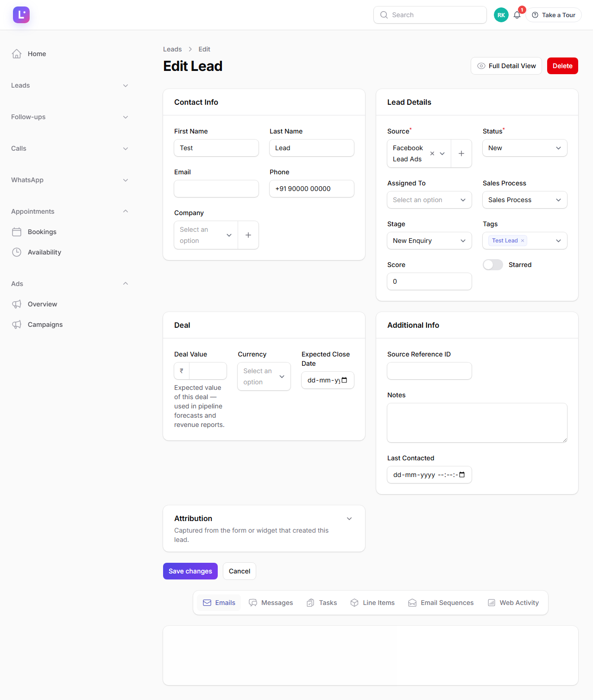Expand the WhatsApp sidebar section
593x700 pixels.
[x=69, y=180]
